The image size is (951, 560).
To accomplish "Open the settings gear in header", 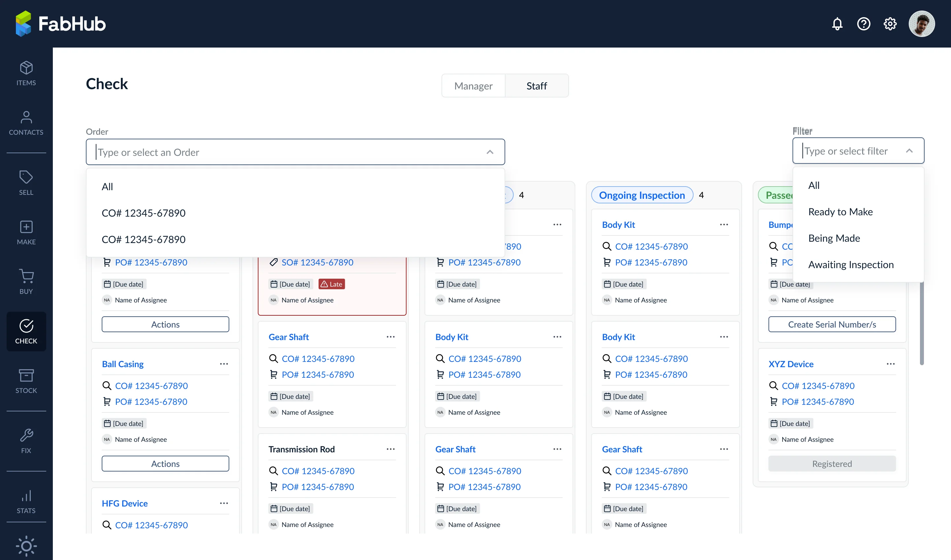I will tap(890, 24).
